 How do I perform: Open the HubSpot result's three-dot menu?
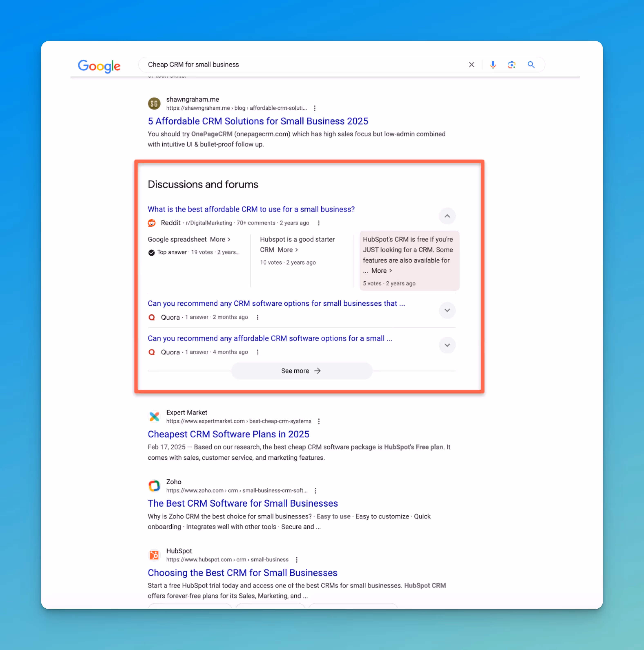pyautogui.click(x=296, y=560)
